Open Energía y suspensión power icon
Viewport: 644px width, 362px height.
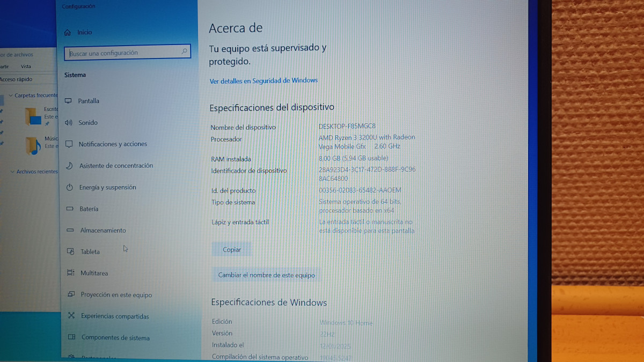click(x=69, y=187)
